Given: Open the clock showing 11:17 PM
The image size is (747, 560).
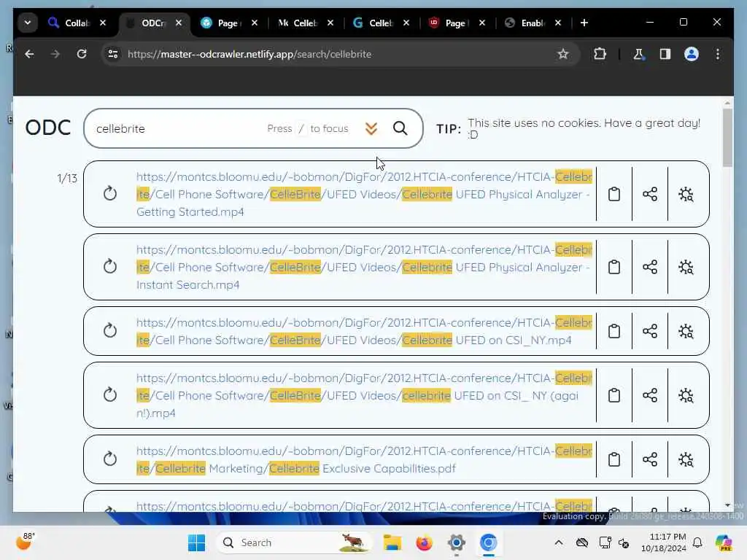Looking at the screenshot, I should tap(664, 542).
